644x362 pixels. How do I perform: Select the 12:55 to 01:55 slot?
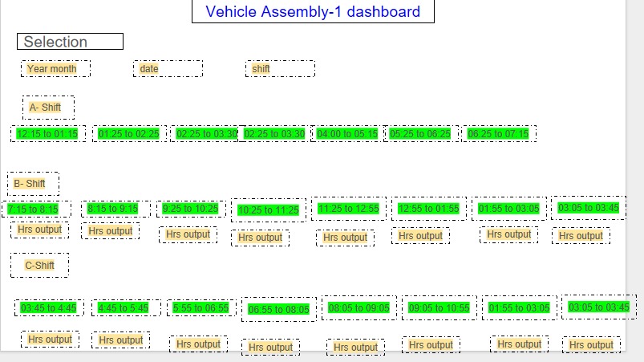pos(428,209)
